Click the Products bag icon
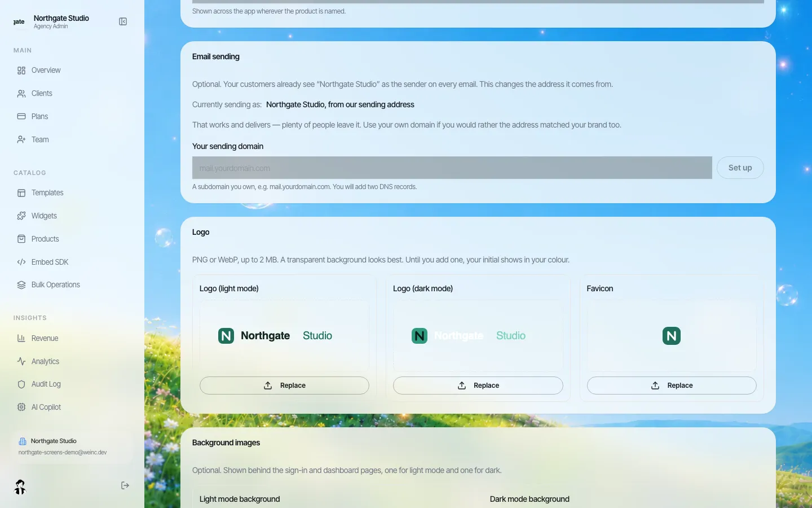 21,239
